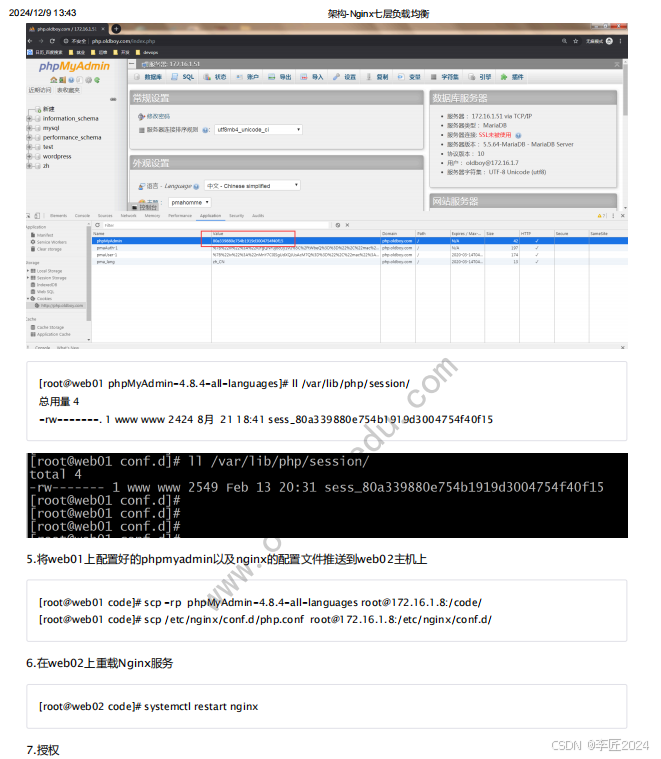Expand the zh database node
This screenshot has height=759, width=661.
click(30, 166)
